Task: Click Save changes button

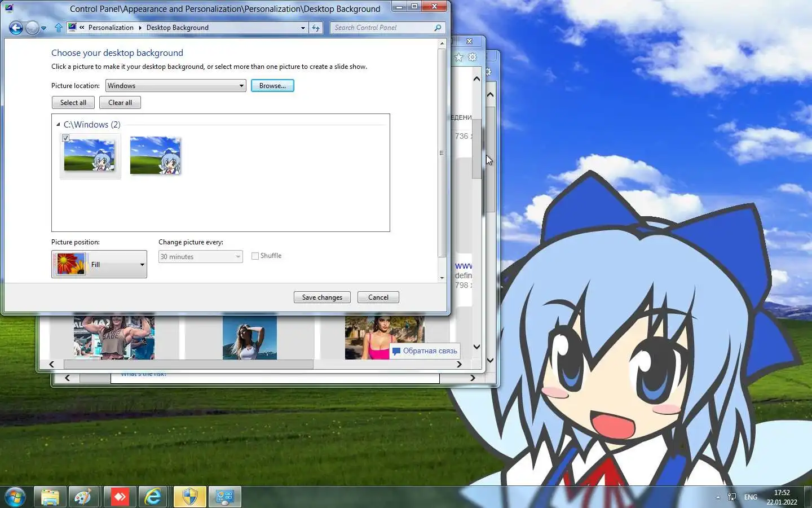Action: click(322, 297)
